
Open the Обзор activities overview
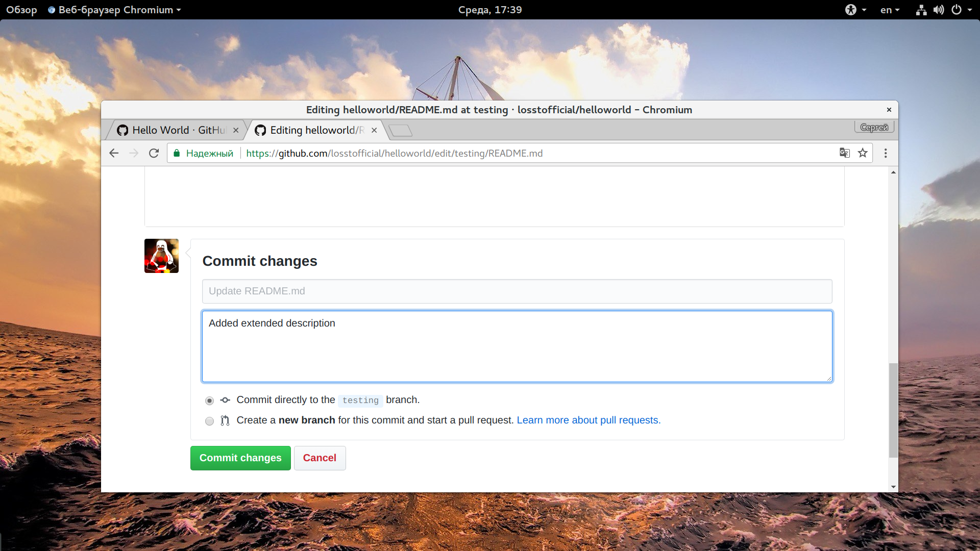(21, 10)
